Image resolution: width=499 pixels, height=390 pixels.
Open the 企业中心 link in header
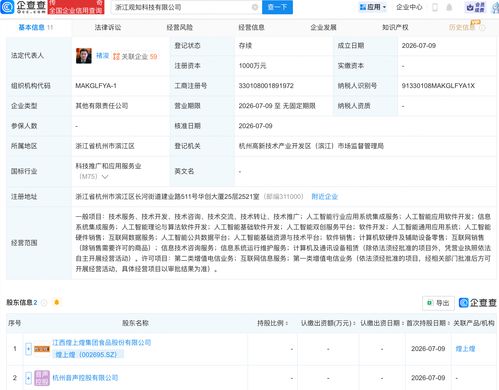[409, 7]
